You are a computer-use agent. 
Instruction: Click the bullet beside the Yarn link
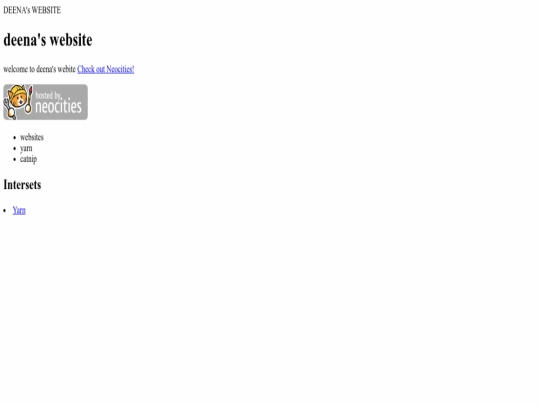(5, 210)
